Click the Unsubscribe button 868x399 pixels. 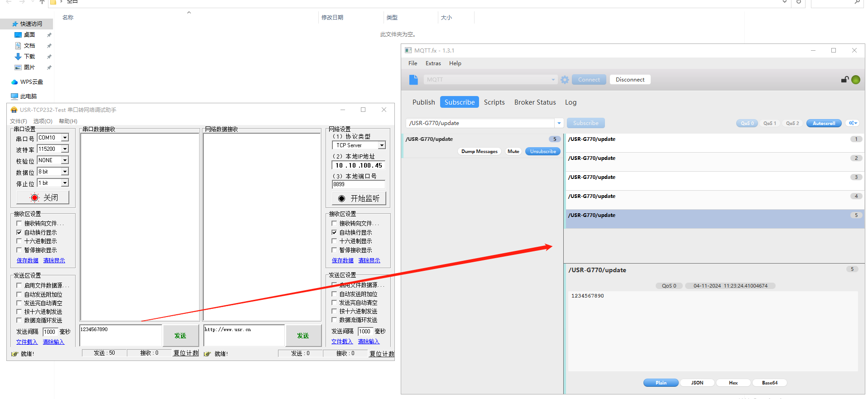coord(542,152)
